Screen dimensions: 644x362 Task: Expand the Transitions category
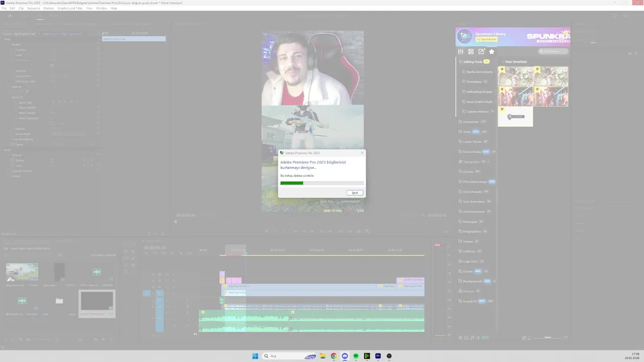471,122
